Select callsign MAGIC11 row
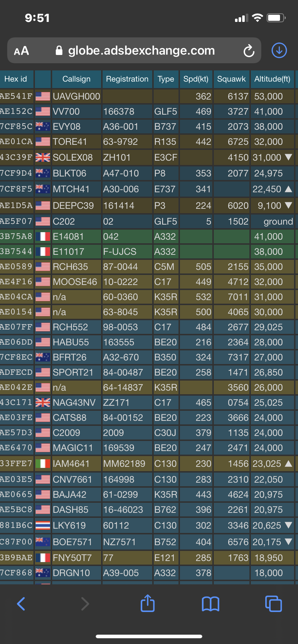This screenshot has width=298, height=644. pyautogui.click(x=148, y=448)
